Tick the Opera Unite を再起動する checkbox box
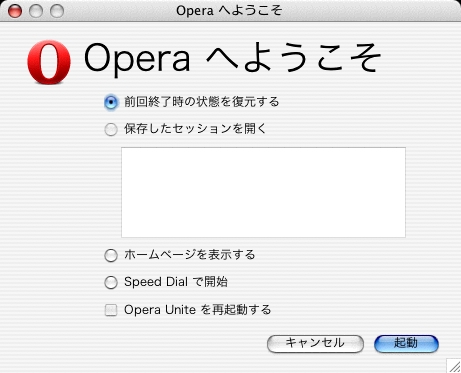Screen dimensions: 461x373 pyautogui.click(x=111, y=310)
